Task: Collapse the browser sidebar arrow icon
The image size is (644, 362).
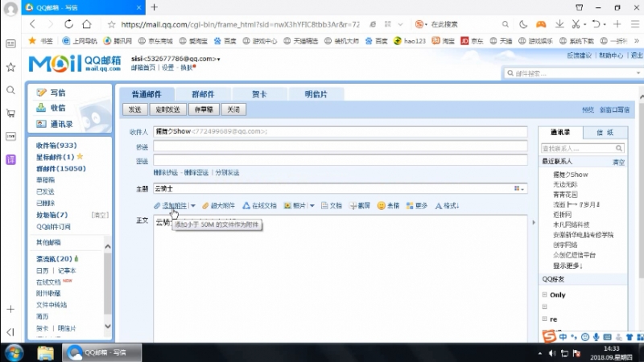Action: pyautogui.click(x=10, y=331)
